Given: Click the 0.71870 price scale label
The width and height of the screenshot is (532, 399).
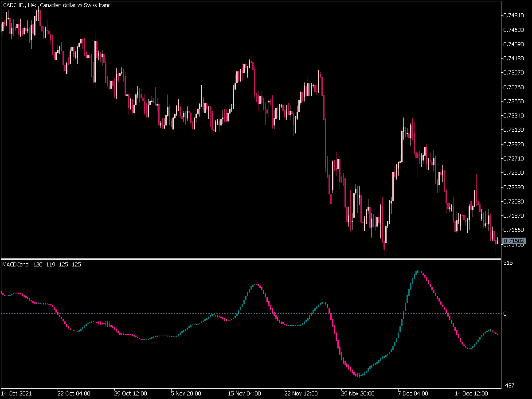Looking at the screenshot, I should (x=513, y=215).
